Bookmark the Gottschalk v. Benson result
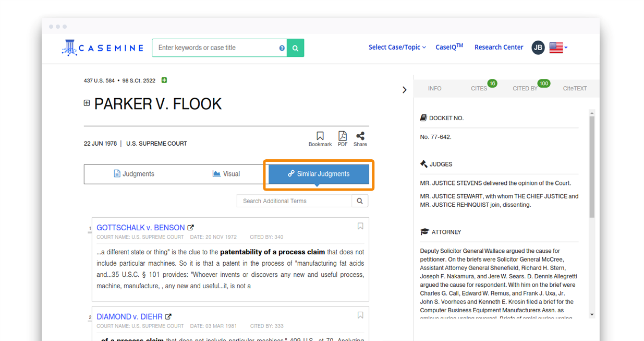644x341 pixels. click(360, 226)
